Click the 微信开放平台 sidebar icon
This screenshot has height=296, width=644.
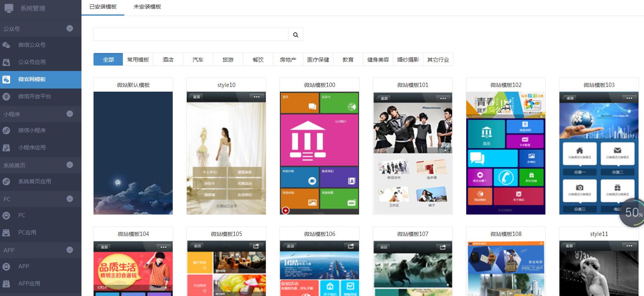[6, 96]
